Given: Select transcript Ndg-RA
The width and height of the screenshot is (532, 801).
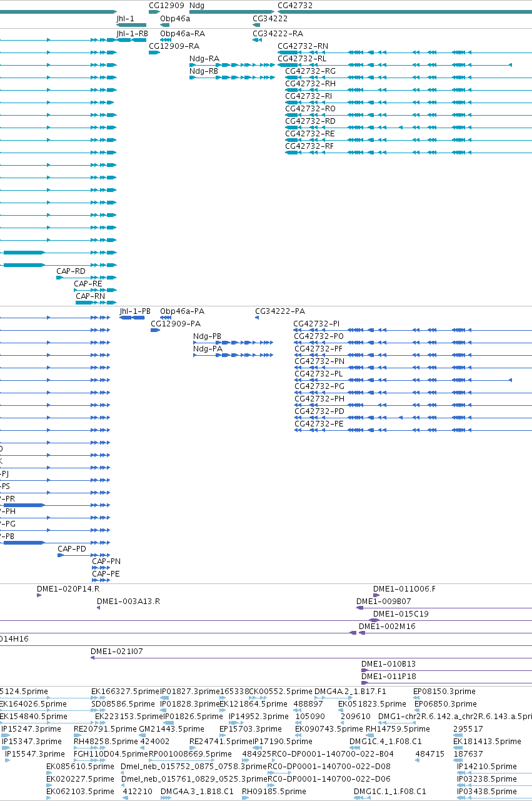Looking at the screenshot, I should [x=204, y=59].
